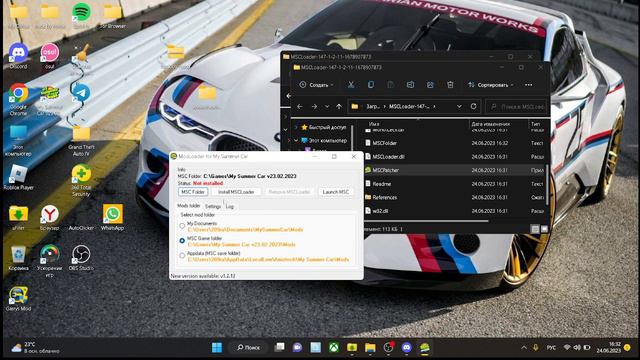The image size is (640, 360).
Task: Select the References folder
Action: click(384, 197)
